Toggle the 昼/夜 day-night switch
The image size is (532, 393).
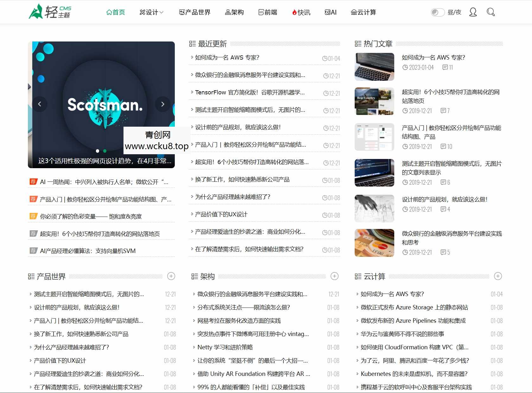click(437, 12)
